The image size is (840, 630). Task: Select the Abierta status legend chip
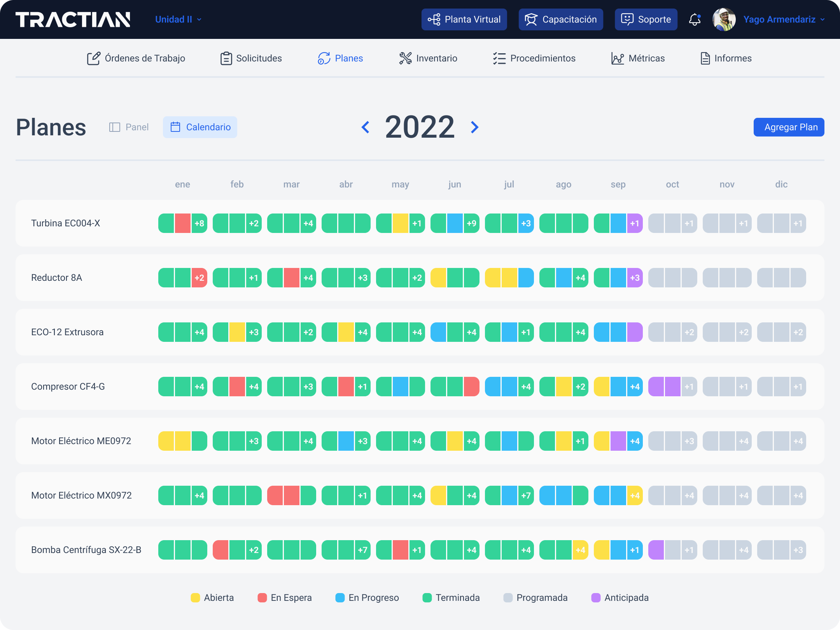(x=196, y=598)
